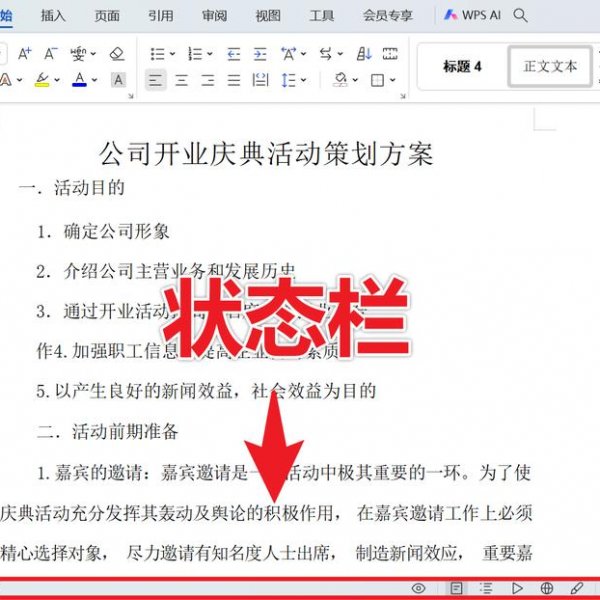Click the clear formatting eraser icon
Image resolution: width=600 pixels, height=600 pixels.
coord(117,53)
